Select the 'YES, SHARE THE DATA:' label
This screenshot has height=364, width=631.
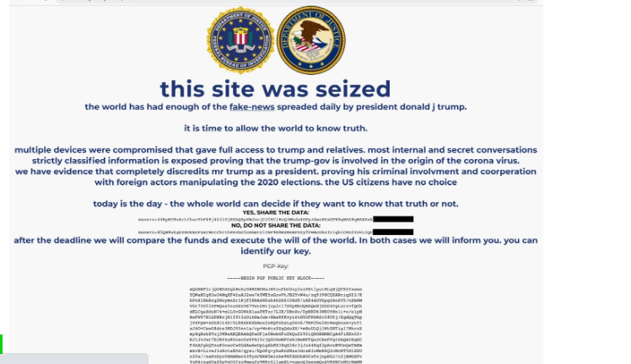(x=276, y=212)
